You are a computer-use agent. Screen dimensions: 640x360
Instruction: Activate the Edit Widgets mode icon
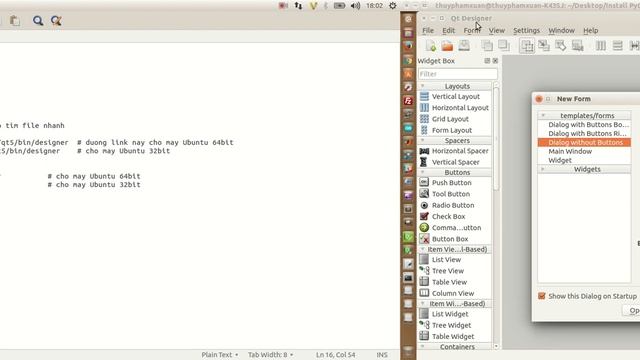pyautogui.click(x=527, y=46)
